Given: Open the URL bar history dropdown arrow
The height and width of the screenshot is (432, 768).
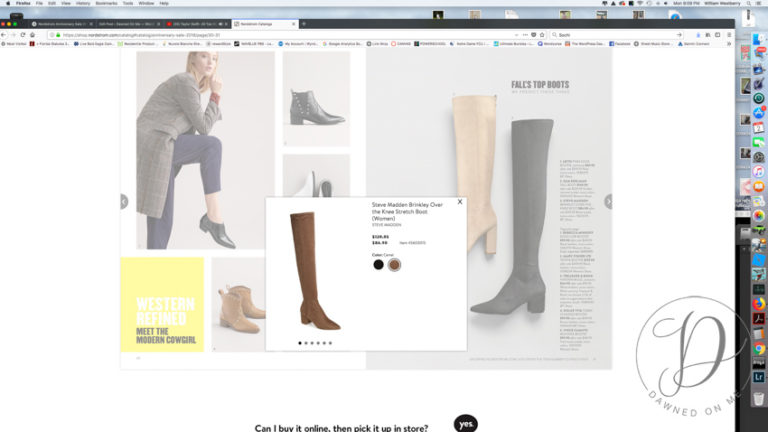Looking at the screenshot, I should coord(516,35).
